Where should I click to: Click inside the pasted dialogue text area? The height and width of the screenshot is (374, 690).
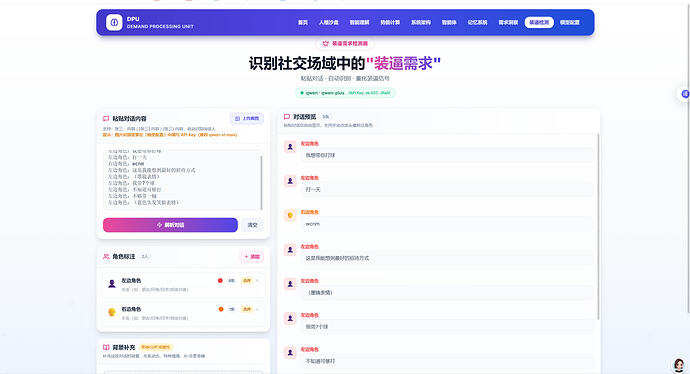point(183,180)
